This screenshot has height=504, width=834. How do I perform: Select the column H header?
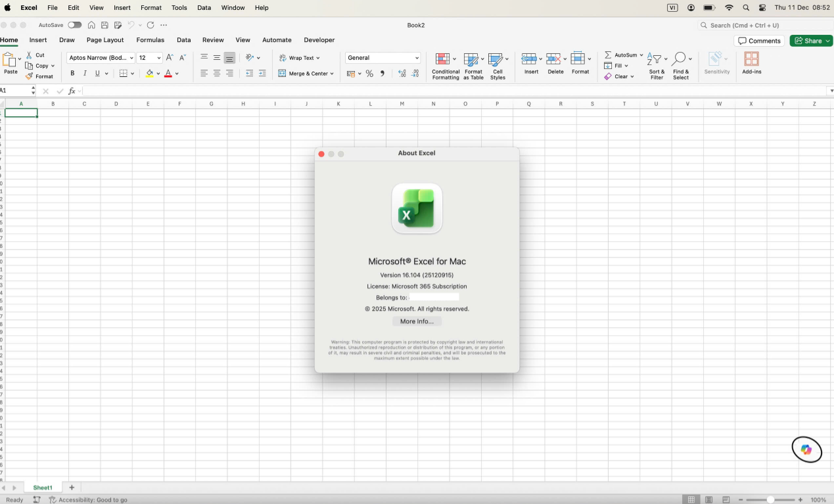point(243,104)
